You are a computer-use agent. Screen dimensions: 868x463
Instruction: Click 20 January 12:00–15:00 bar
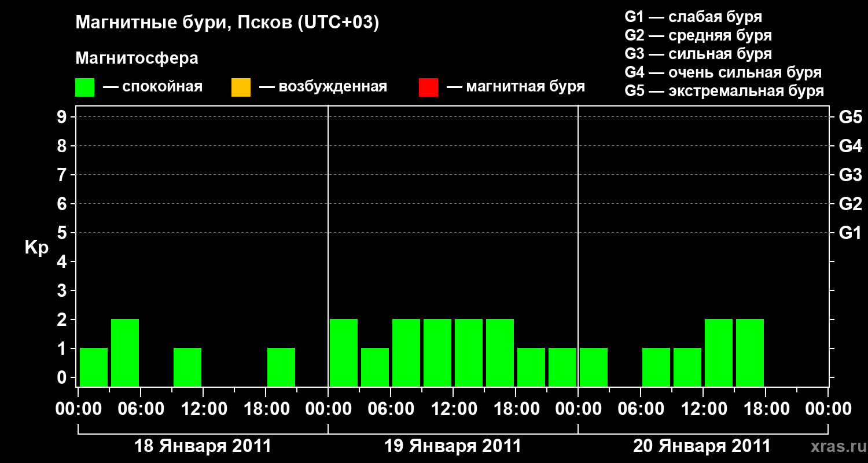tap(719, 352)
